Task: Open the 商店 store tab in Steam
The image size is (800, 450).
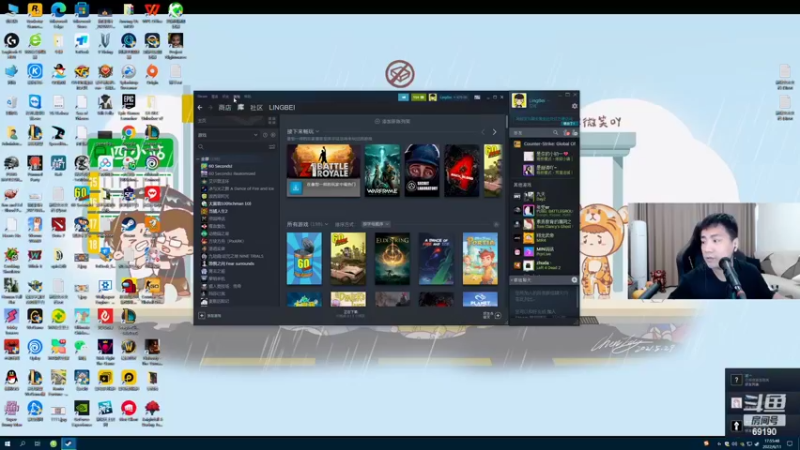Action: pyautogui.click(x=224, y=108)
